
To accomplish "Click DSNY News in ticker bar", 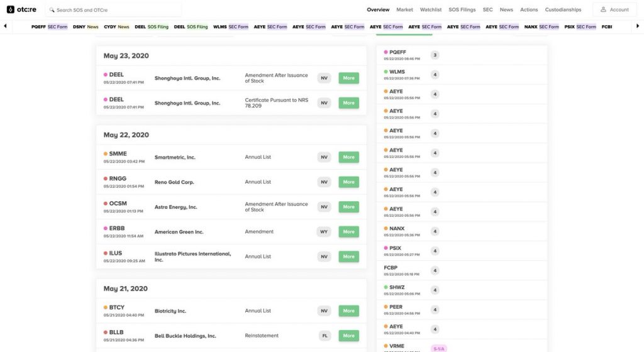I will tap(86, 26).
